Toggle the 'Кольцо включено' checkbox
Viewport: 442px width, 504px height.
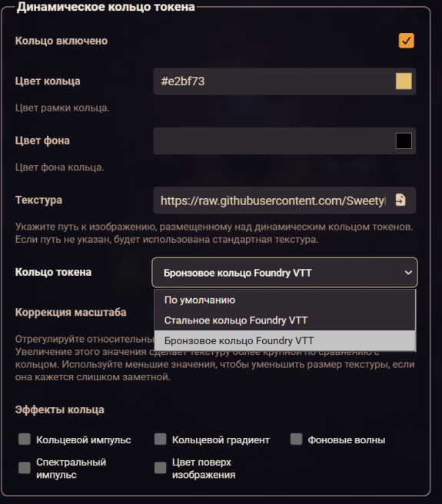pos(407,41)
